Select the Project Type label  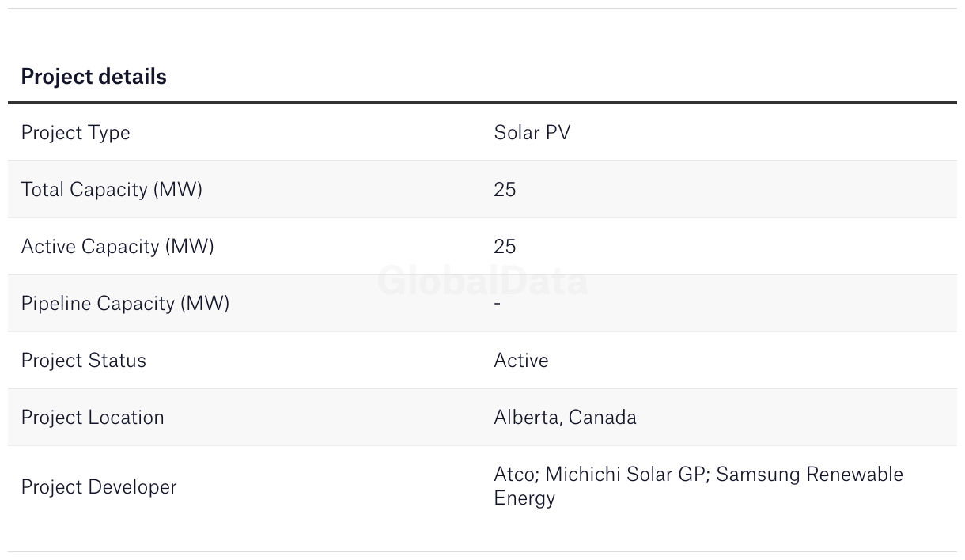tap(75, 133)
